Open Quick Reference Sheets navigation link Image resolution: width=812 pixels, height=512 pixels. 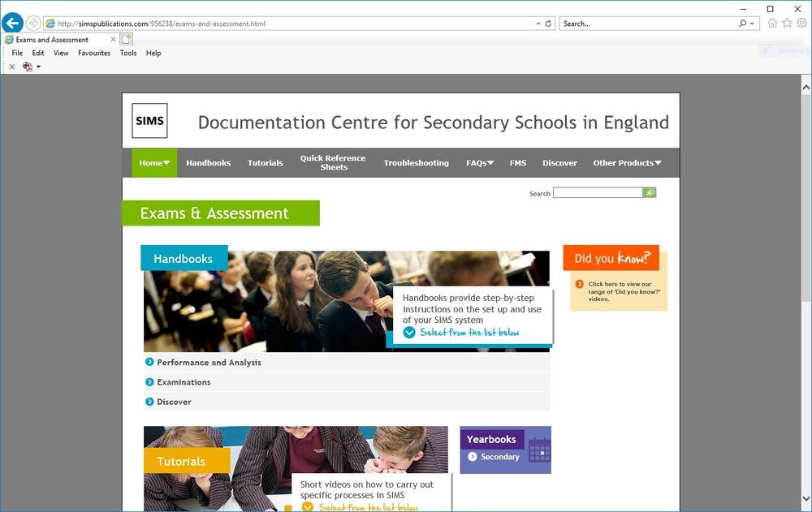click(x=333, y=162)
